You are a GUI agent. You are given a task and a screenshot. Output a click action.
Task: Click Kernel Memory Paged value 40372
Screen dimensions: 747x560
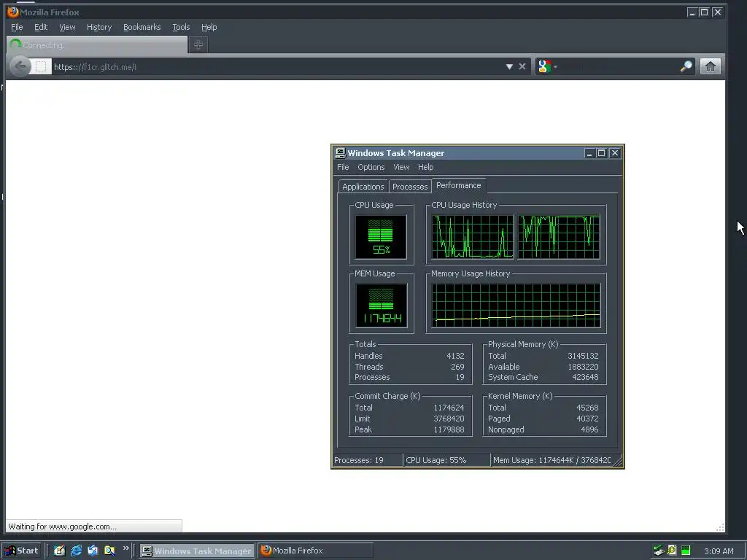[587, 419]
